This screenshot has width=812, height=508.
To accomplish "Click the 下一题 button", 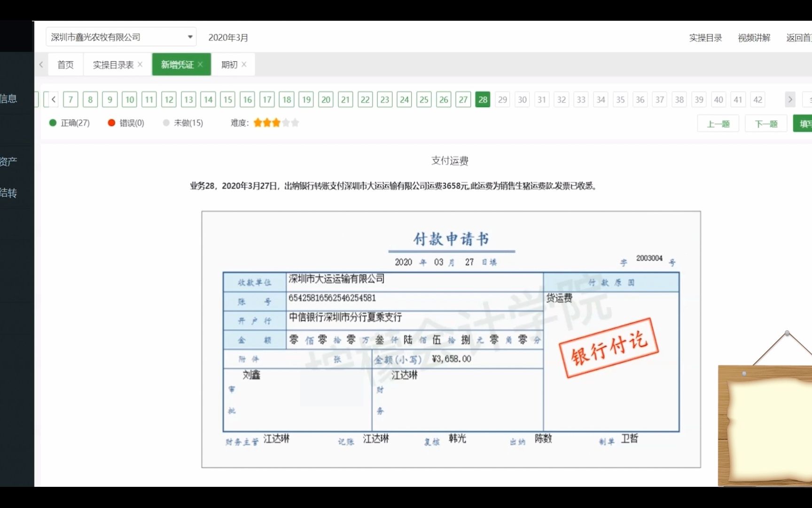I will pos(766,124).
